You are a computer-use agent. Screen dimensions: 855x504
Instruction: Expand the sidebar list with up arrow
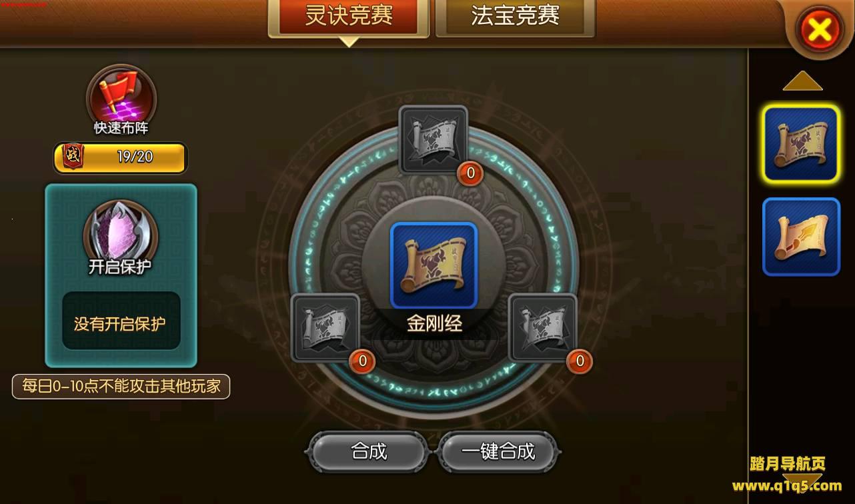click(802, 81)
